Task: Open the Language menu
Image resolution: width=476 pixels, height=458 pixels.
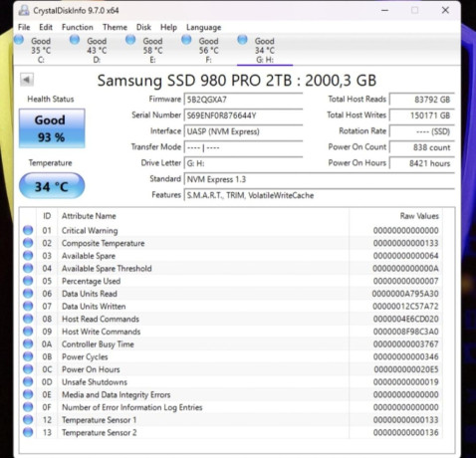Action: 203,28
